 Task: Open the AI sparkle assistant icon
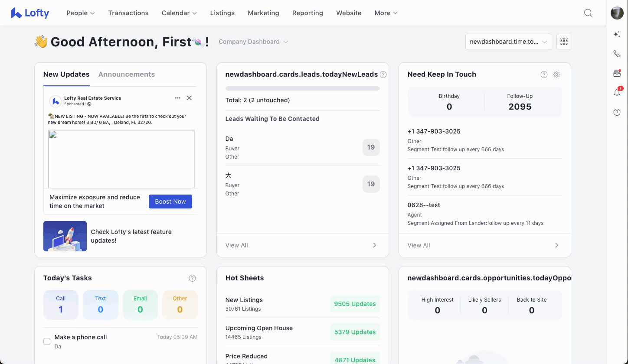pos(617,35)
